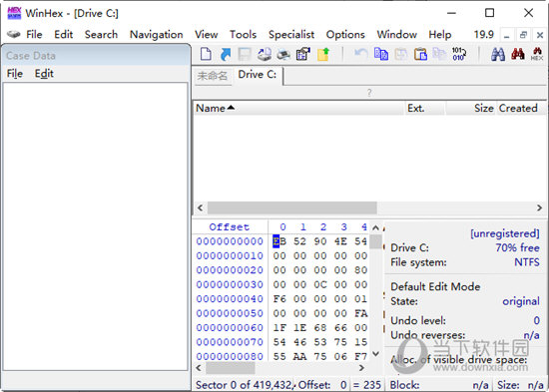Screen dimensions: 549x392
Task: Select highlighted EB byte at offset 0
Action: click(279, 241)
